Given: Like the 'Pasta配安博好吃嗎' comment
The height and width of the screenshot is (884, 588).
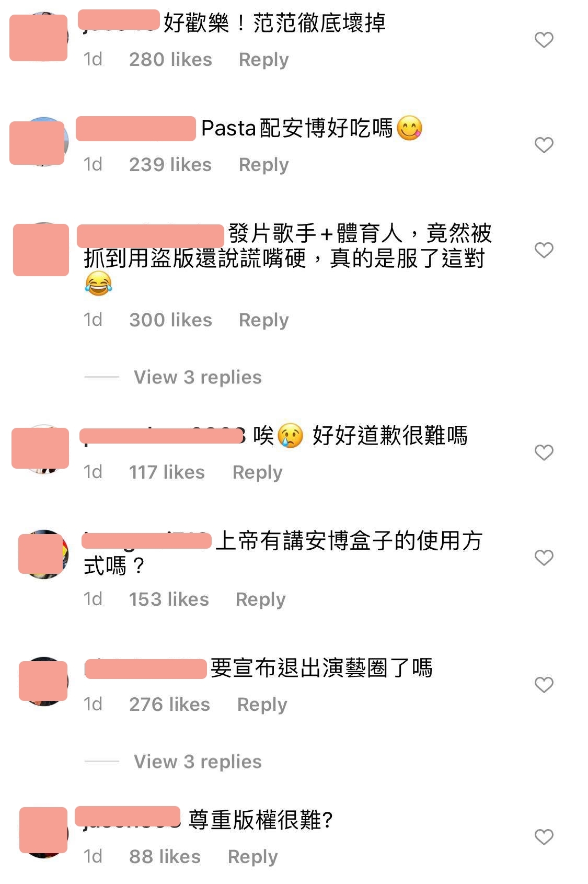Looking at the screenshot, I should pyautogui.click(x=544, y=145).
